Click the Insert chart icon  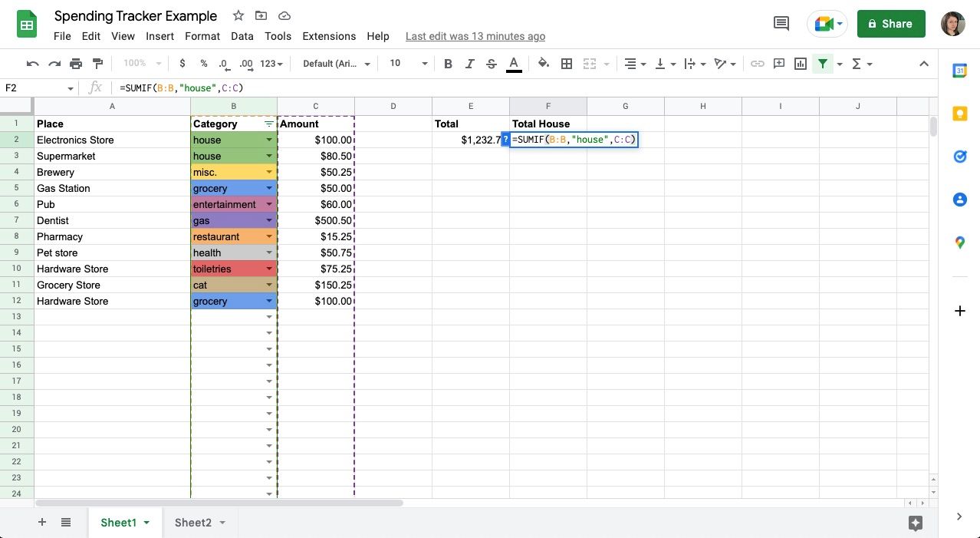(x=801, y=64)
